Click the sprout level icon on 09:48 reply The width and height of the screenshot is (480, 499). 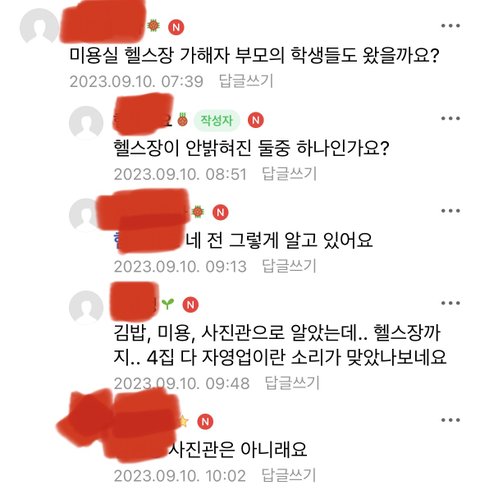pyautogui.click(x=168, y=304)
